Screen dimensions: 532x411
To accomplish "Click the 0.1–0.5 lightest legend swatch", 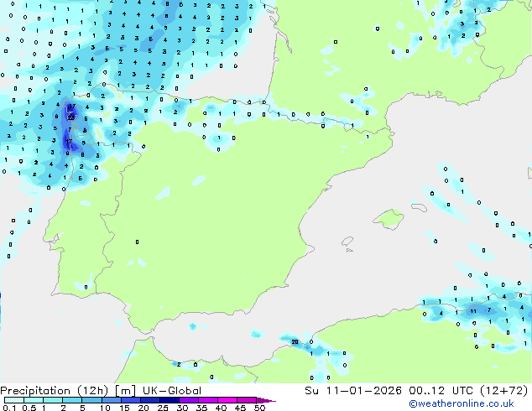I will pos(14,400).
